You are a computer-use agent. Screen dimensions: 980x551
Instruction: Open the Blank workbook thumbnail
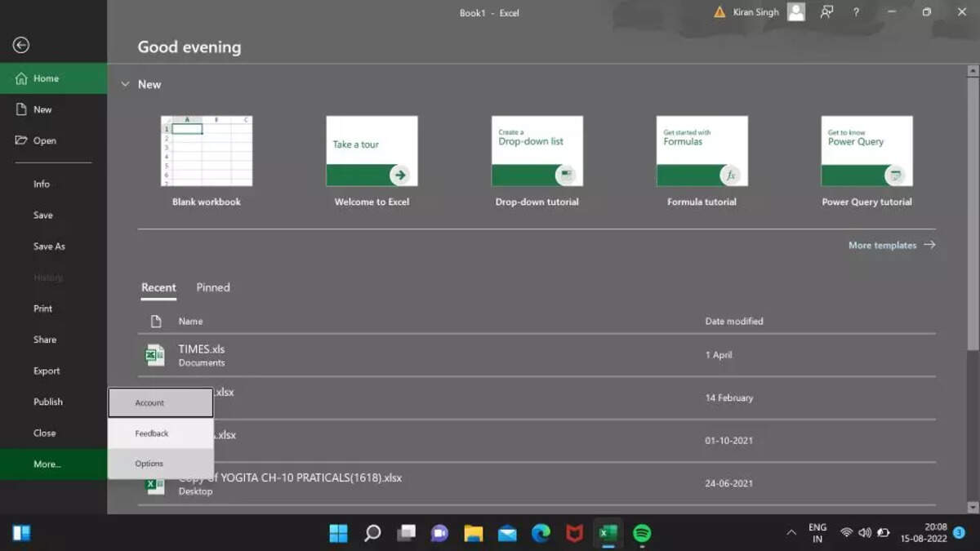pos(207,151)
